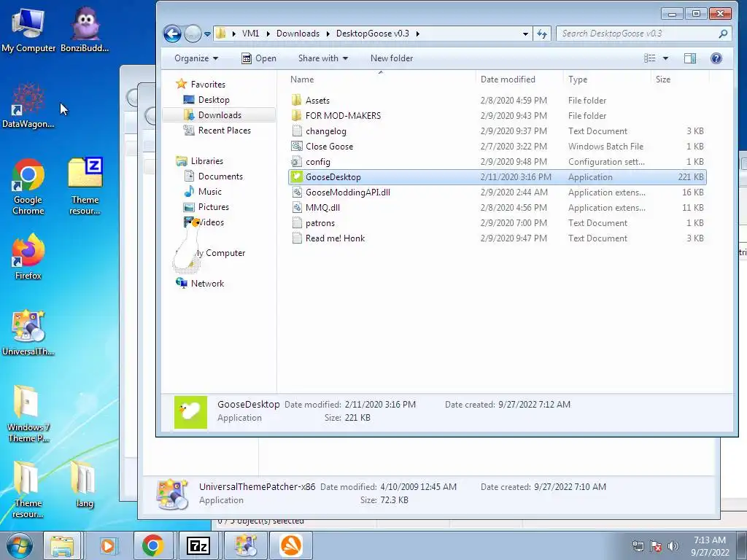Click the Action Center flag tray icon

point(656,546)
